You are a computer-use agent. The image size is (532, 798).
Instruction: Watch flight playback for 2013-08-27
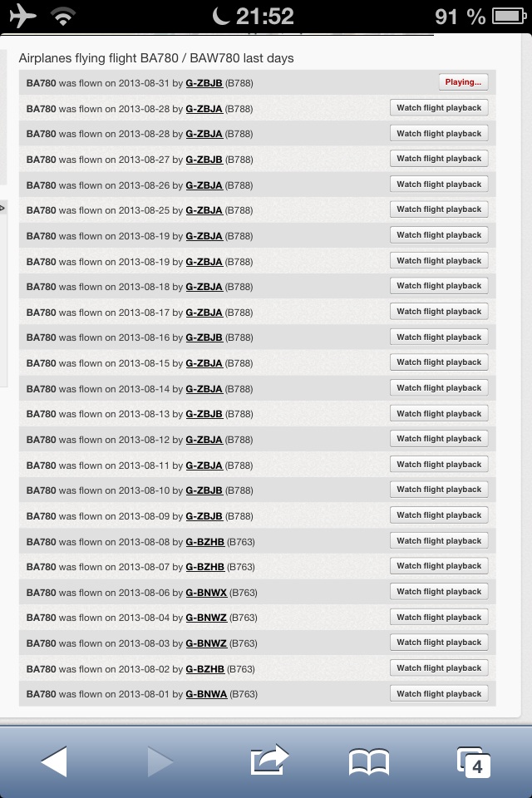[x=439, y=159]
